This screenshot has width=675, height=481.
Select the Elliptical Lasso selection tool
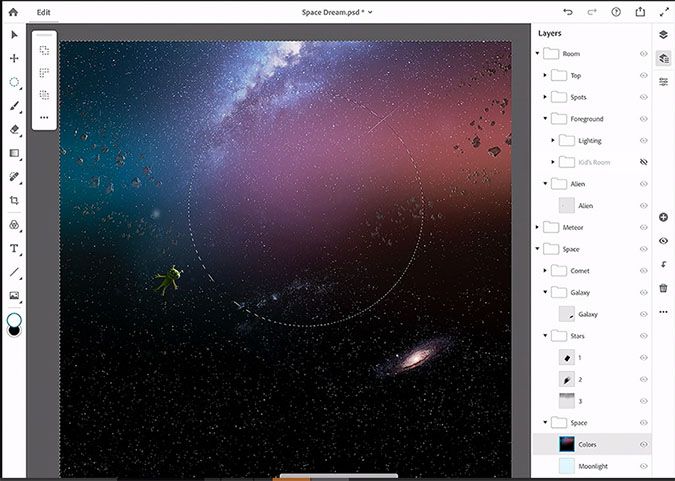click(14, 82)
